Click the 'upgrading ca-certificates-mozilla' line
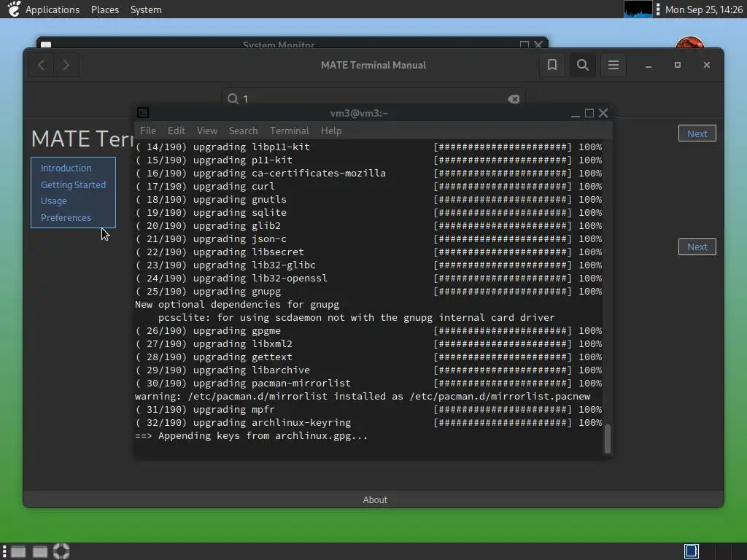This screenshot has height=560, width=747. tap(368, 174)
